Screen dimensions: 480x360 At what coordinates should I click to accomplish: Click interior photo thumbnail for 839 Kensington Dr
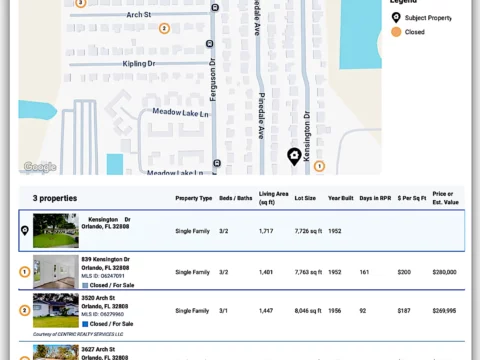(x=56, y=272)
